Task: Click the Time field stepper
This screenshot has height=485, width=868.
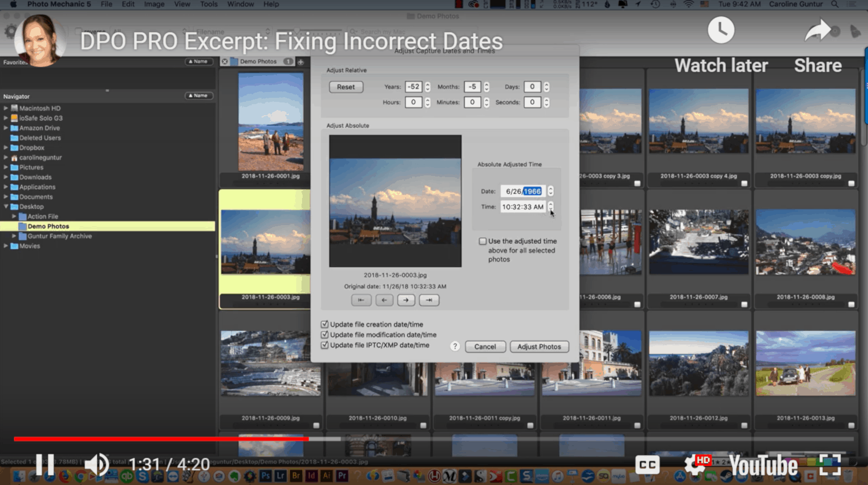Action: coord(550,207)
